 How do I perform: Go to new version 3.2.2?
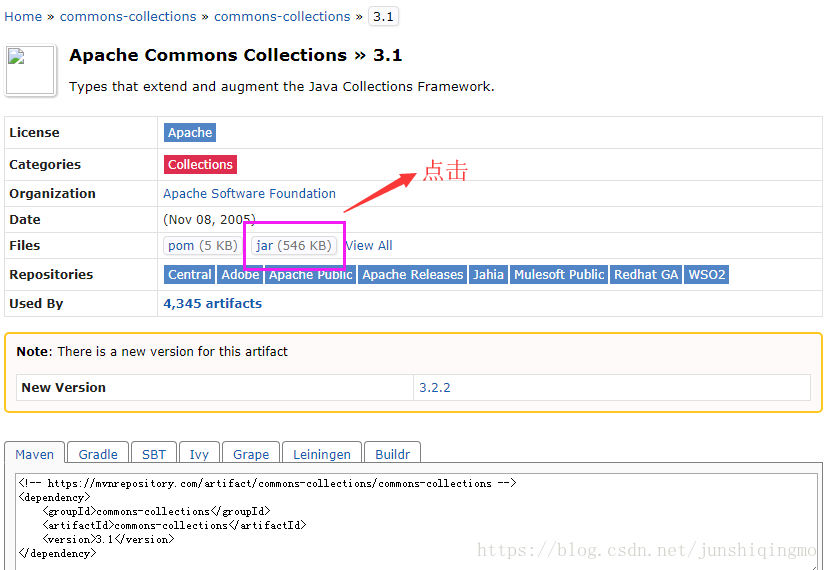click(x=435, y=388)
